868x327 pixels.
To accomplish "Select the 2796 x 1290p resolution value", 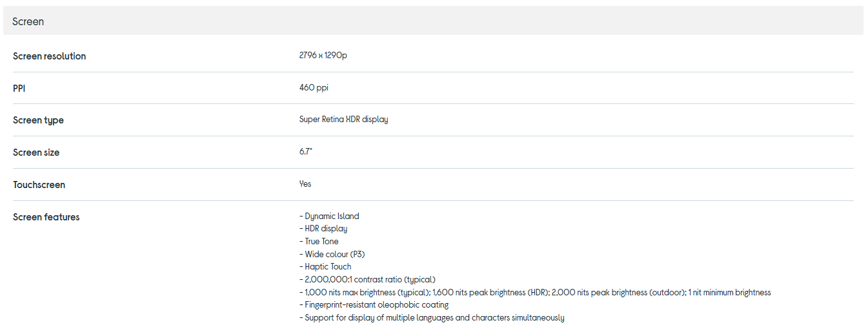I will [x=323, y=56].
